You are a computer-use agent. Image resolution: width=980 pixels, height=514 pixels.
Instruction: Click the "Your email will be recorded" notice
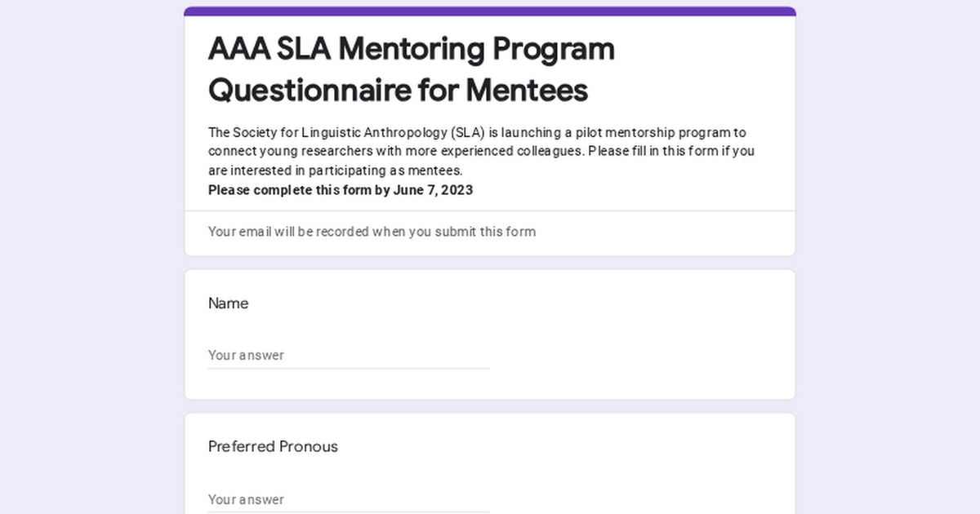point(372,232)
